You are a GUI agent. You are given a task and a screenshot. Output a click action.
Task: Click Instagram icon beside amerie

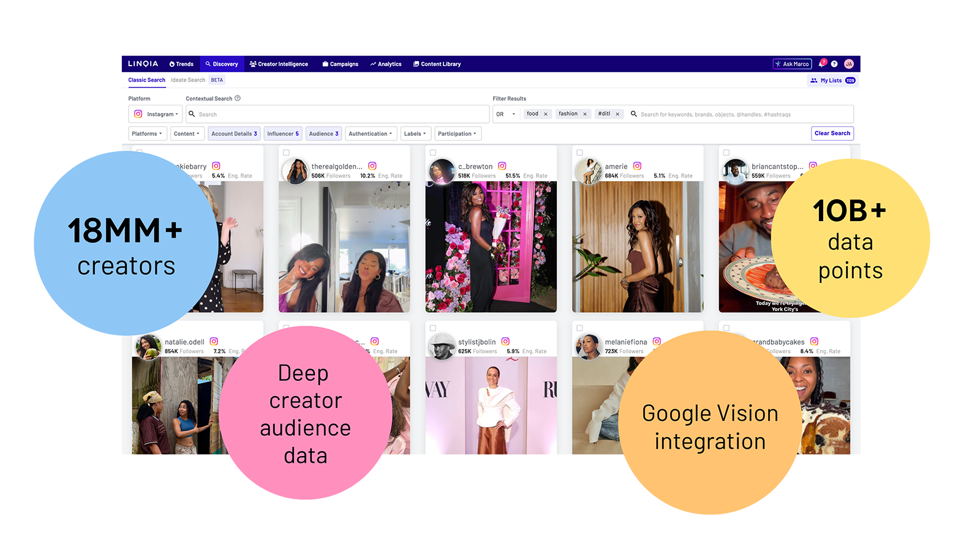(x=637, y=166)
